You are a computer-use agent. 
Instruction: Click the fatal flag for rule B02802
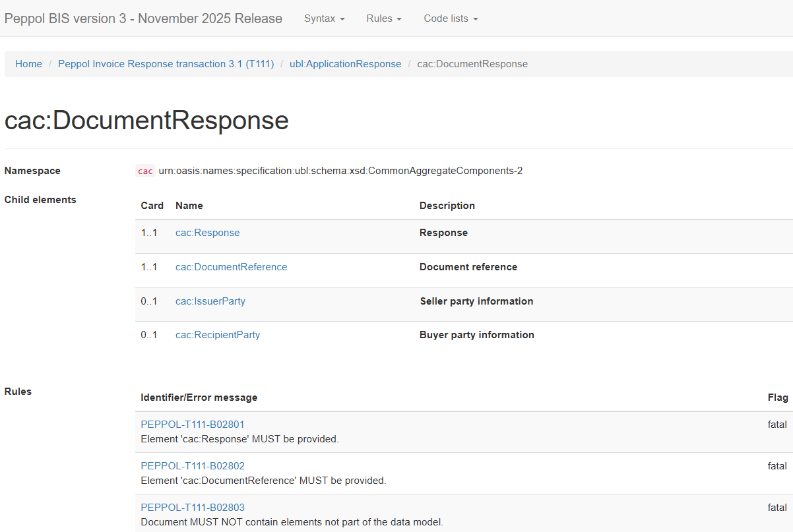click(x=777, y=466)
